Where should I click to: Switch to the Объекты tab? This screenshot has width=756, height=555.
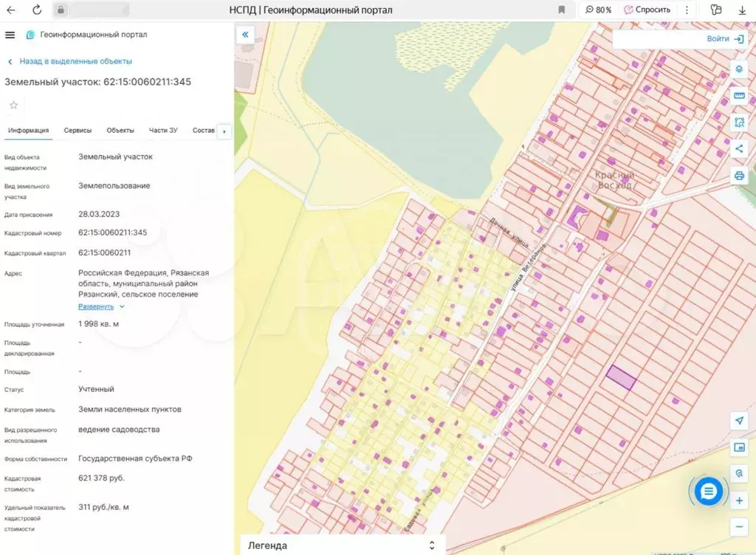120,130
